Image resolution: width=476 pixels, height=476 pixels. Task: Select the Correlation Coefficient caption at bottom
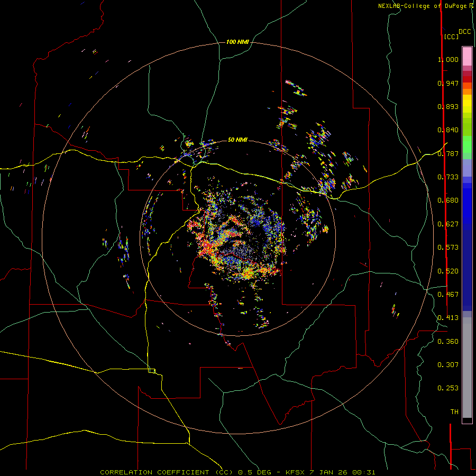pyautogui.click(x=237, y=472)
